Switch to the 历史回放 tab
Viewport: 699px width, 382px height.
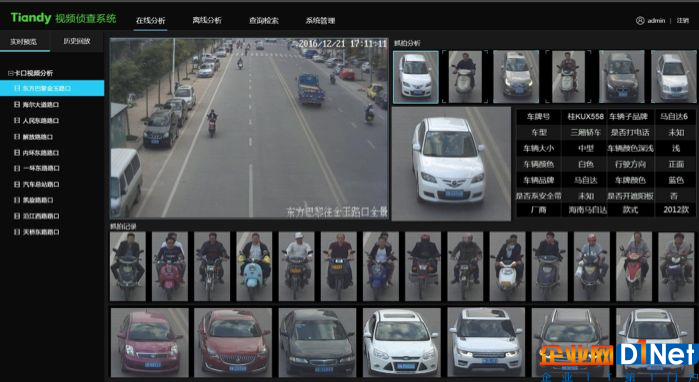pos(77,41)
